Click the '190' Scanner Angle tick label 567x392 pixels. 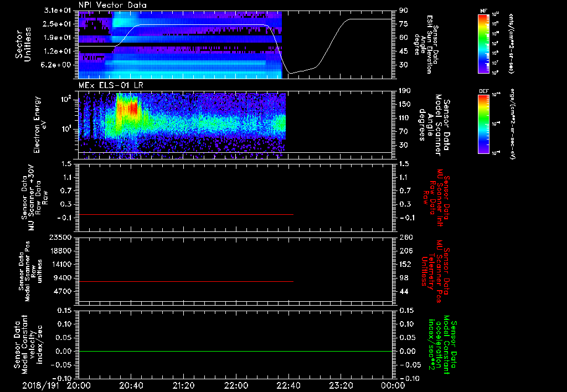point(405,91)
